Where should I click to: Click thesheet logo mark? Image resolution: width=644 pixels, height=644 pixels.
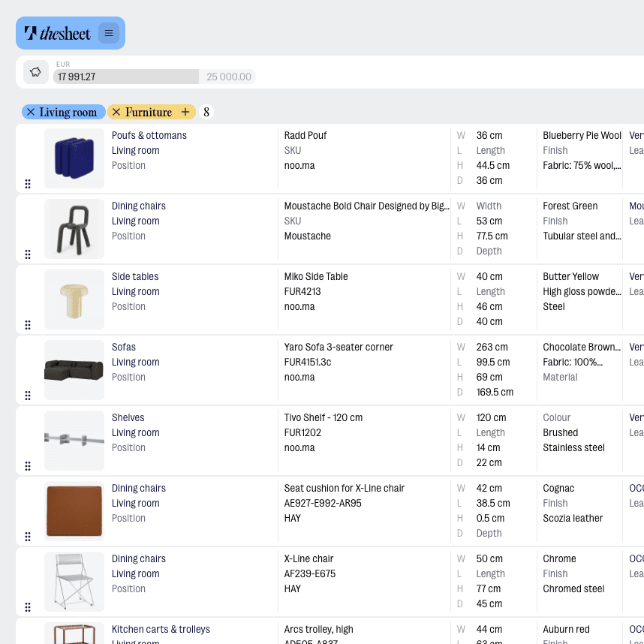click(30, 33)
